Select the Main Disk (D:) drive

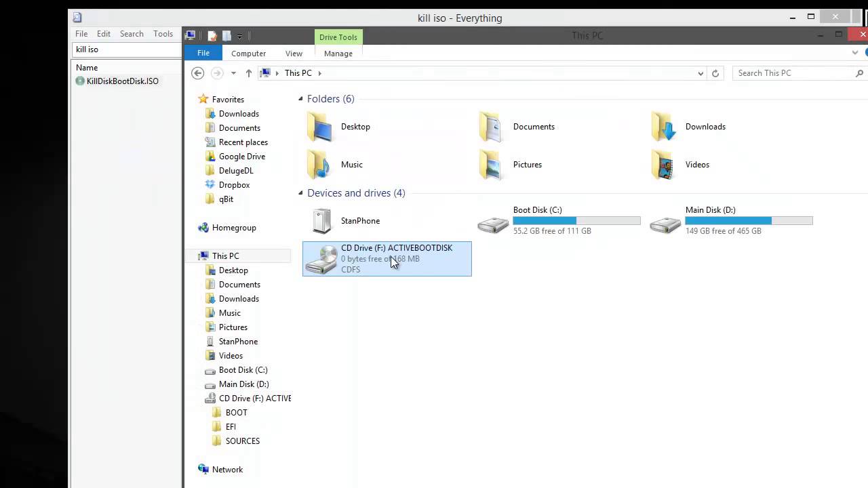[x=731, y=221]
